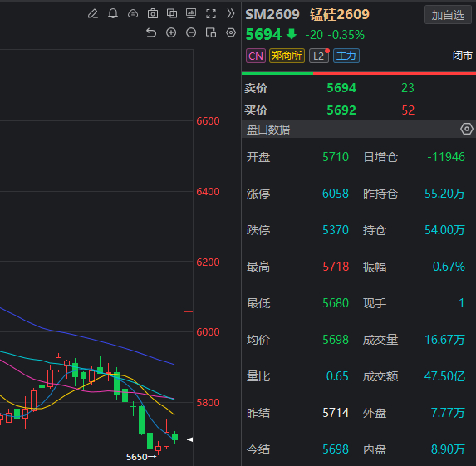Click the 盘口数据 section header
The image size is (476, 466).
(x=359, y=130)
